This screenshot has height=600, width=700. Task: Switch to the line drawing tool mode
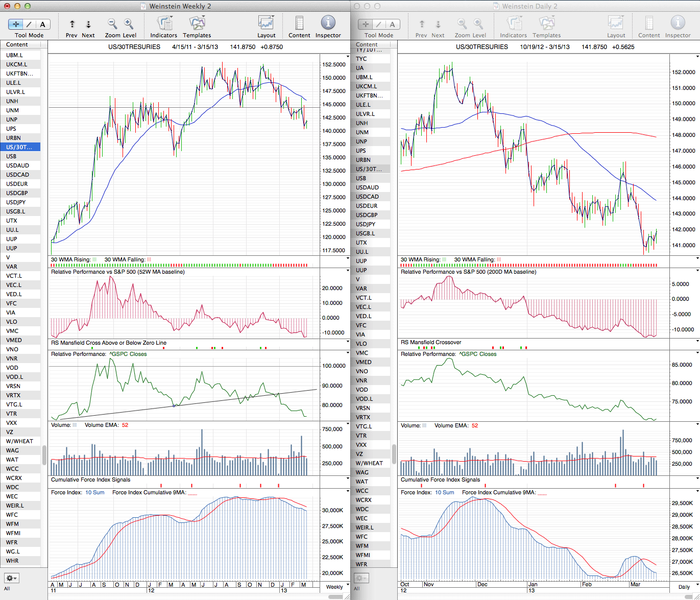tap(29, 24)
